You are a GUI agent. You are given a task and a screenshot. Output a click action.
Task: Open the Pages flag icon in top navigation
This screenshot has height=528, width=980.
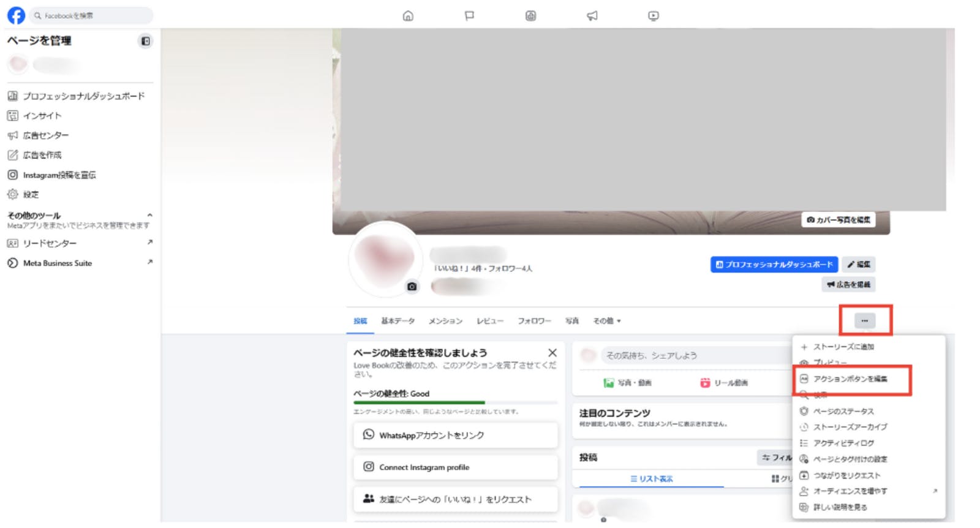469,16
